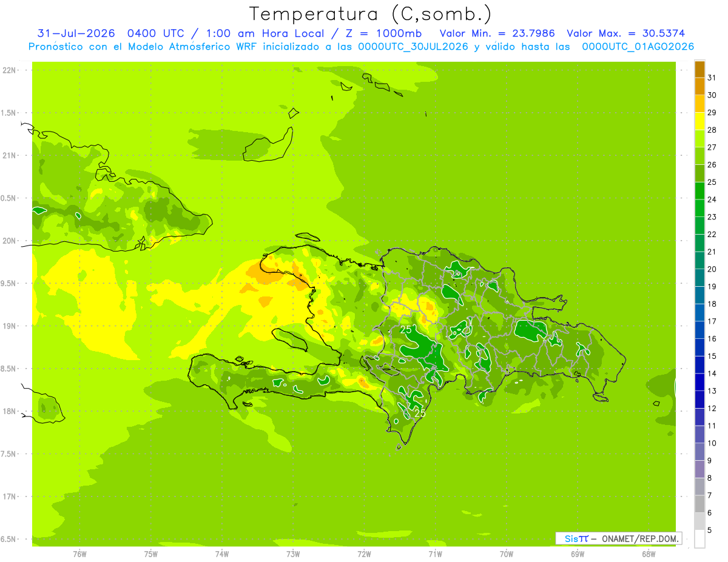Click the "72W" longitude label
Image resolution: width=728 pixels, height=562 pixels.
tap(364, 554)
